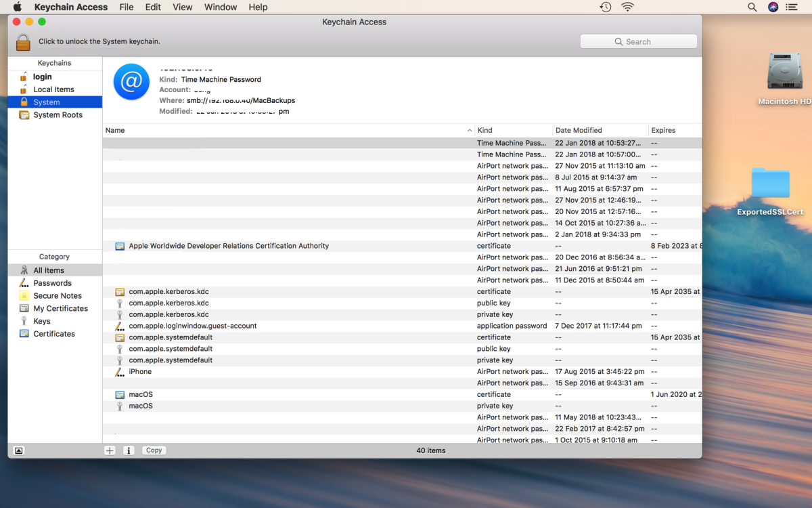
Task: Select Time Machine row modified at 10:57:00
Action: 402,154
